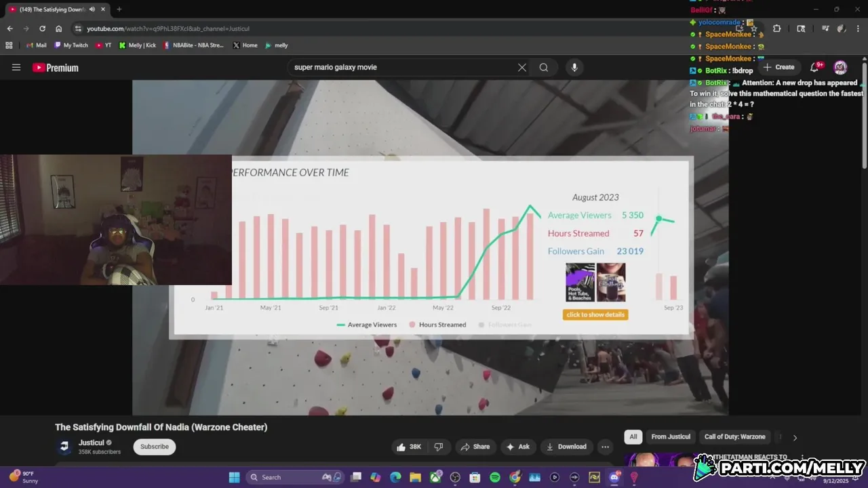Open the Windows Start menu
This screenshot has width=868, height=488.
tap(234, 477)
